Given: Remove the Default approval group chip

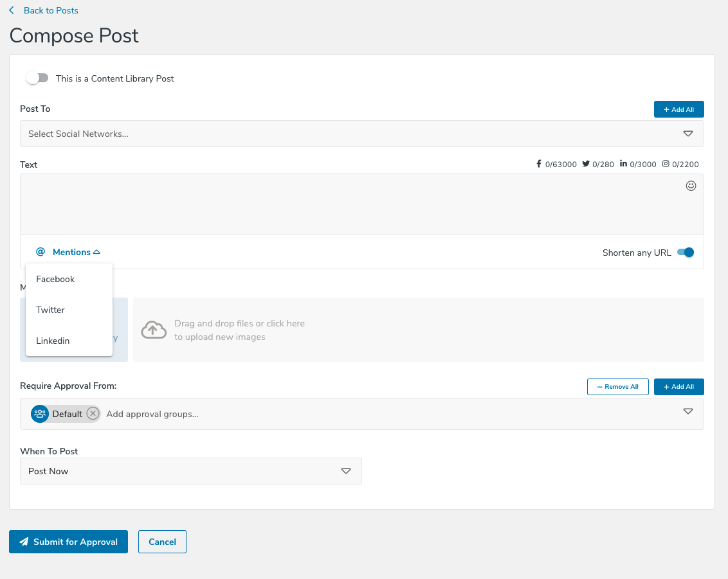Looking at the screenshot, I should 93,414.
